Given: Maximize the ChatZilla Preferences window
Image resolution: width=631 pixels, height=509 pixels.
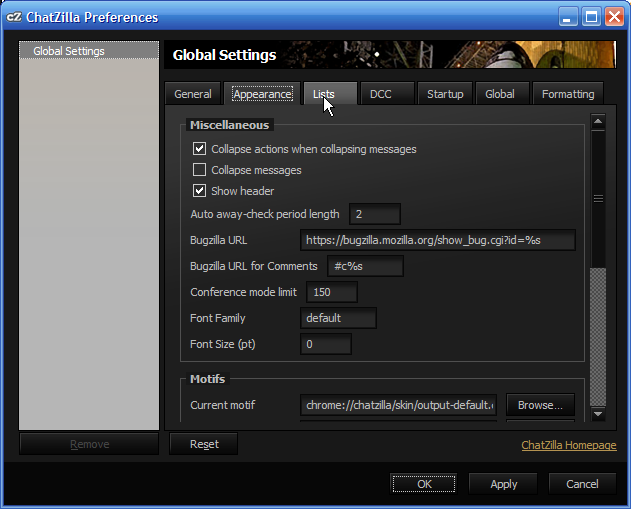Looking at the screenshot, I should point(591,17).
